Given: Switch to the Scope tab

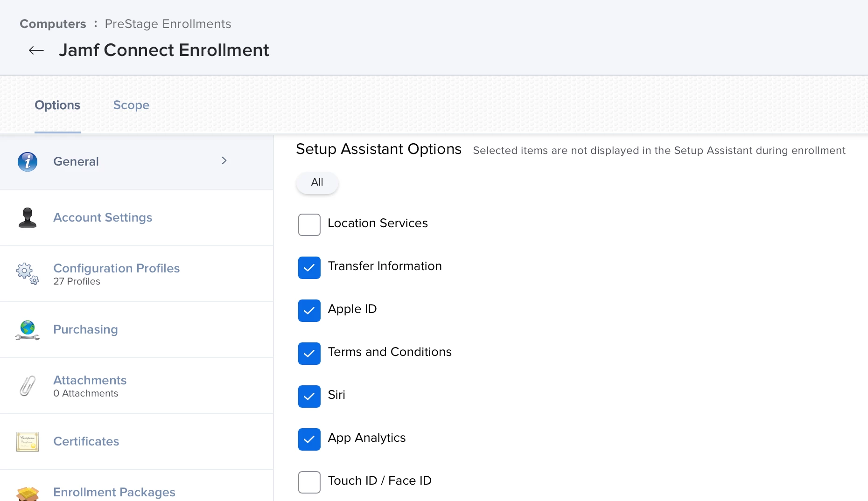Looking at the screenshot, I should tap(131, 105).
